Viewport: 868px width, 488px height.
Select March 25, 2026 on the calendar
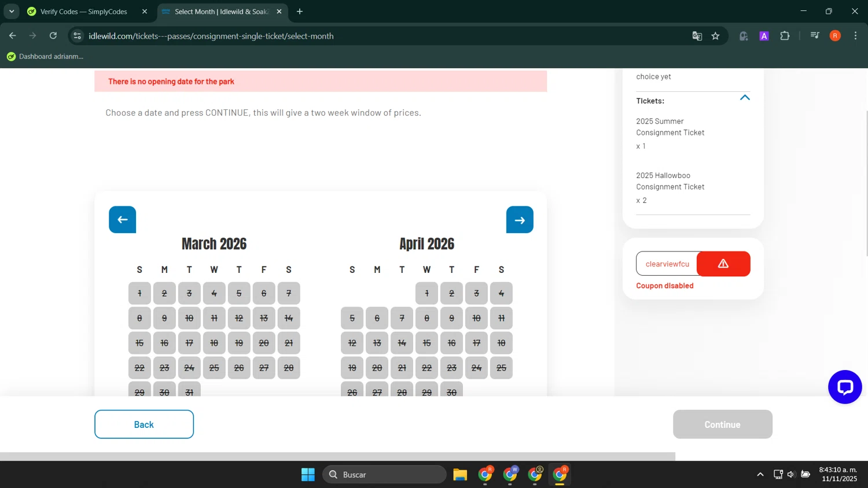pos(214,368)
